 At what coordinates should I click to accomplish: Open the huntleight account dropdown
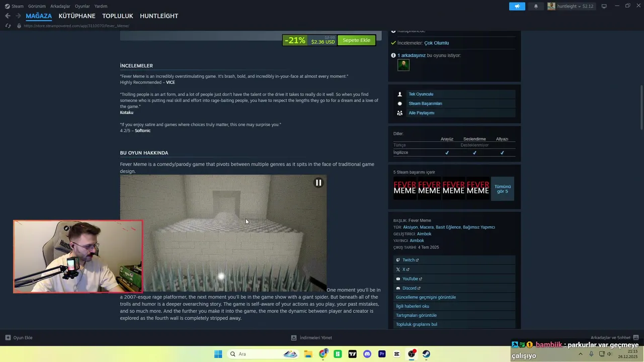[x=571, y=6]
